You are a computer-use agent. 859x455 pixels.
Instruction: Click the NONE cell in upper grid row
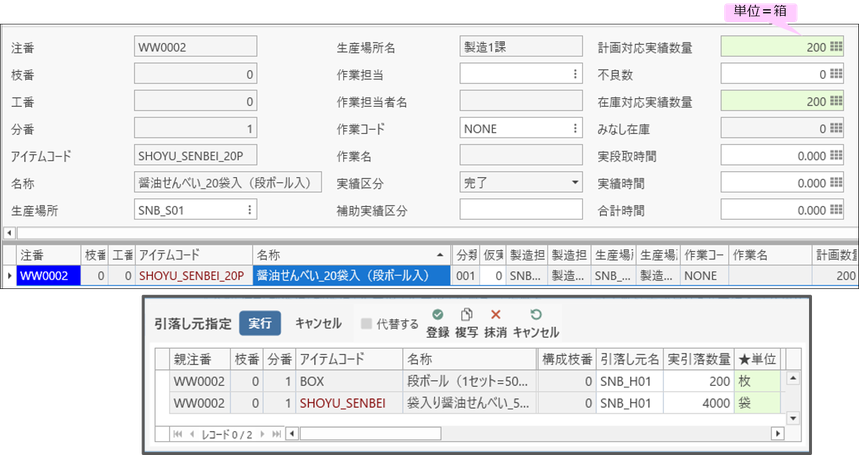705,275
